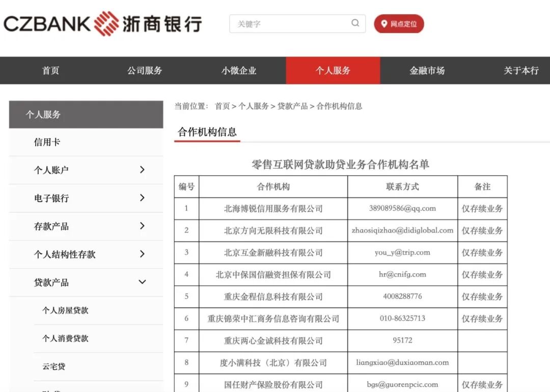Click cell 北海博锐信用服务有限公司

tap(273, 209)
